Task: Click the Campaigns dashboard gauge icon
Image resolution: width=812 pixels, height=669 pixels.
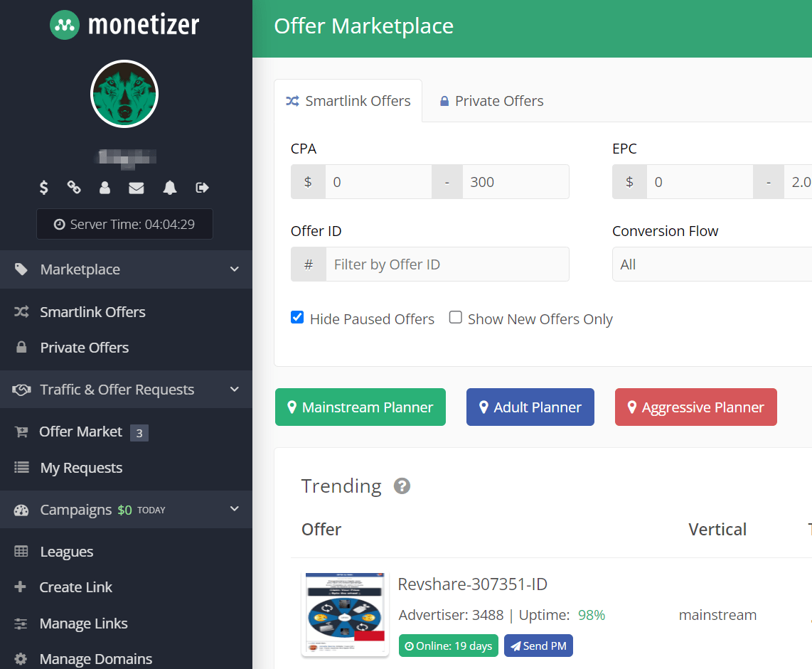Action: pyautogui.click(x=21, y=510)
